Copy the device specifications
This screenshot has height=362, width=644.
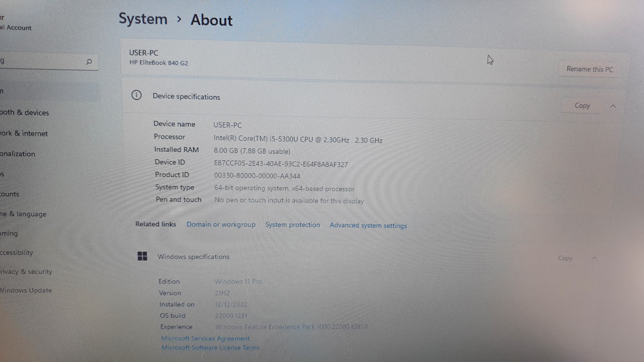(x=582, y=106)
